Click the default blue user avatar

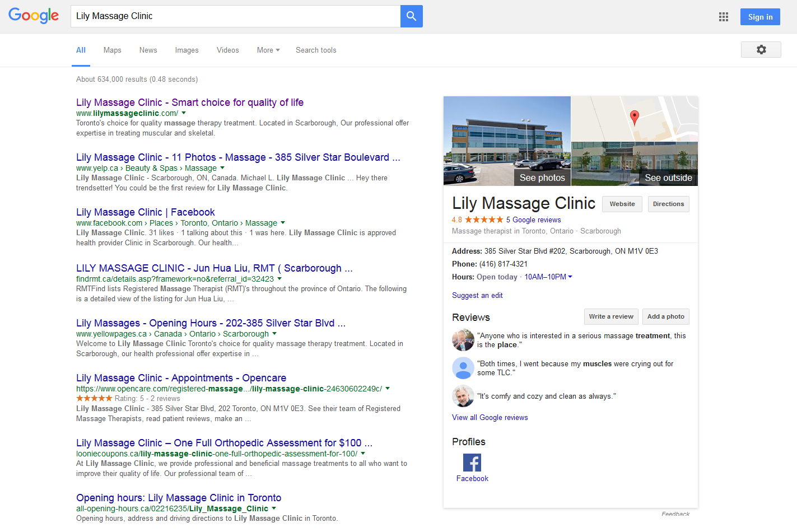click(463, 368)
